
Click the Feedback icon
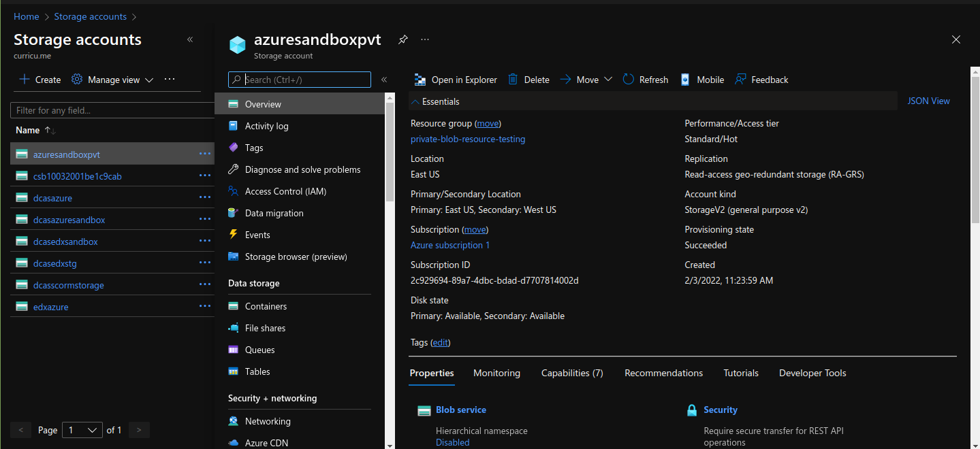pos(740,80)
